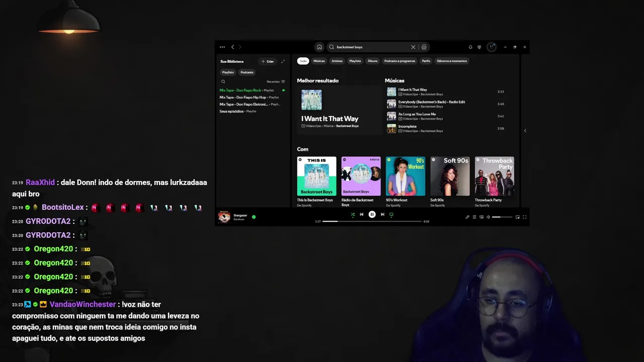Mute with the speaker icon
The image size is (644, 362).
tap(489, 217)
